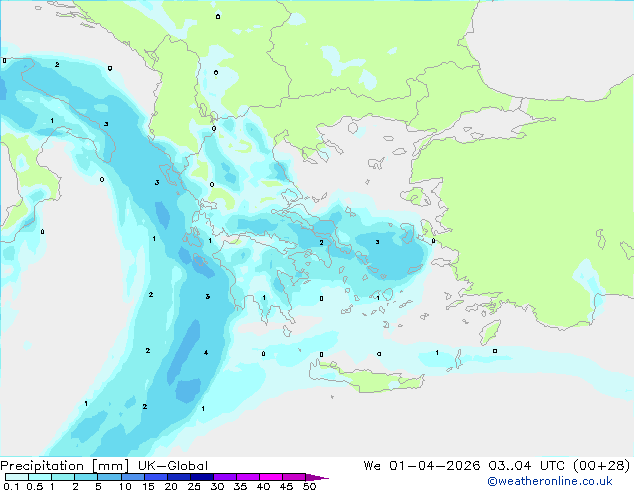This screenshot has height=490, width=634.
Task: Select the 40 to 45 mm magenta swatch
Action: [271, 477]
